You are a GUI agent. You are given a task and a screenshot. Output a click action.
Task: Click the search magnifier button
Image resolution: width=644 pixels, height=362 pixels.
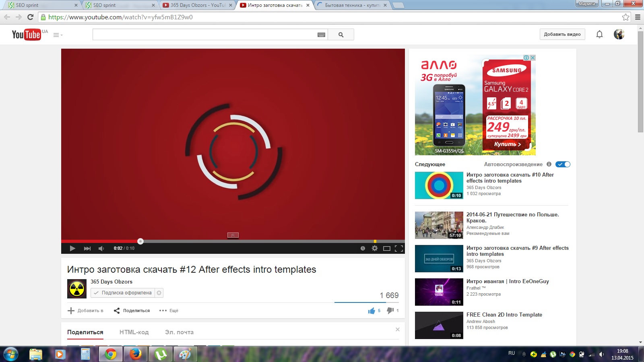(341, 35)
